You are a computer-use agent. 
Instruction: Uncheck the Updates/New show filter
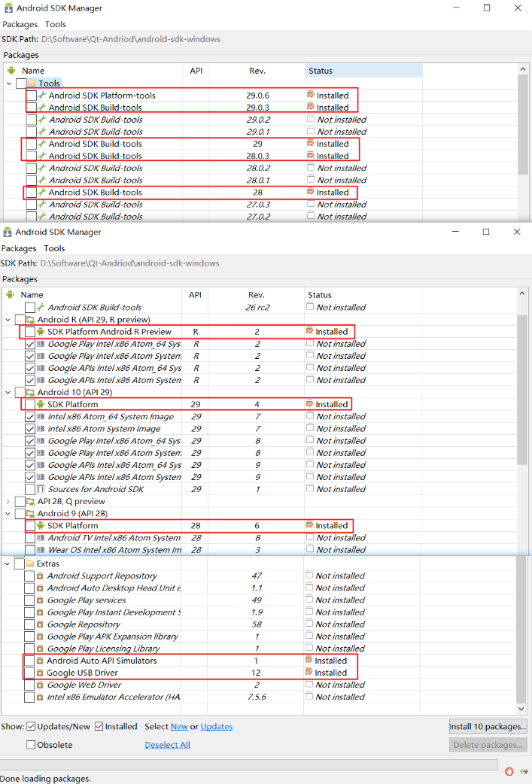(x=31, y=727)
